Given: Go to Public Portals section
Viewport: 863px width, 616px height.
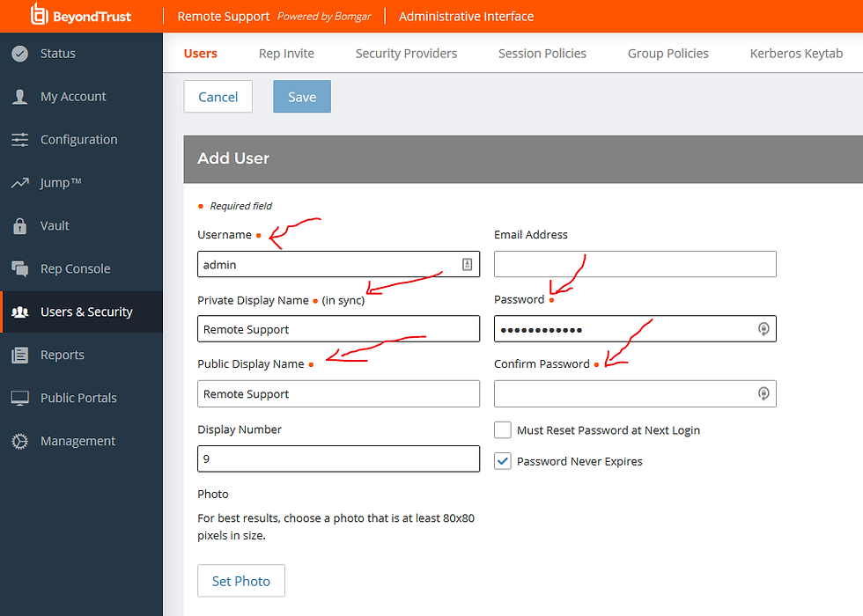Looking at the screenshot, I should (x=81, y=398).
